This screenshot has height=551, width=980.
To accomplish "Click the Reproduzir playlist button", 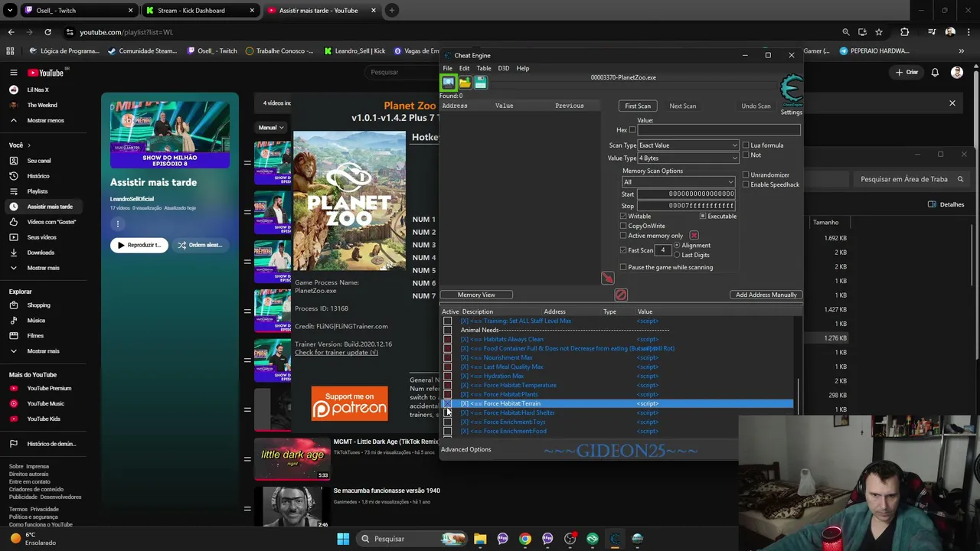I will pos(139,245).
